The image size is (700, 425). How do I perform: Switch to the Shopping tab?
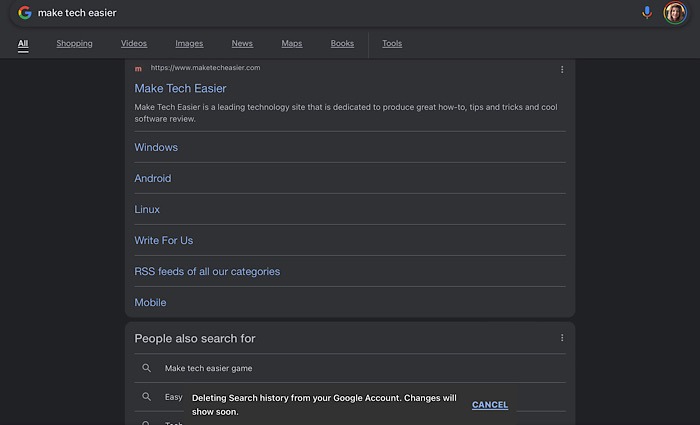(x=74, y=44)
